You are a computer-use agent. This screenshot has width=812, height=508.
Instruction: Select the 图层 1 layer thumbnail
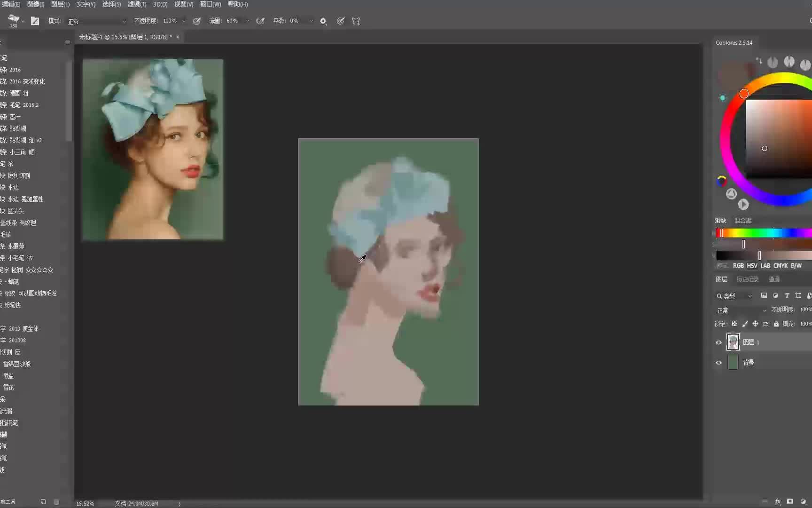point(733,342)
